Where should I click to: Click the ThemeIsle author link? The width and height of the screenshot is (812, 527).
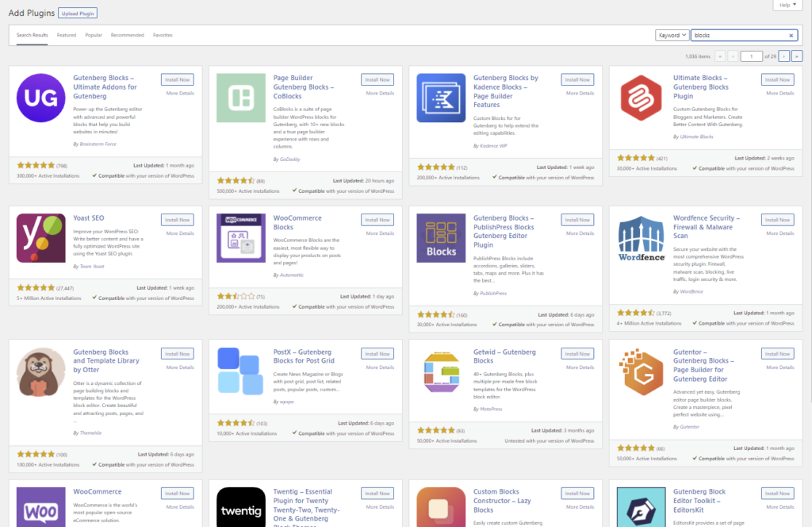(x=90, y=433)
